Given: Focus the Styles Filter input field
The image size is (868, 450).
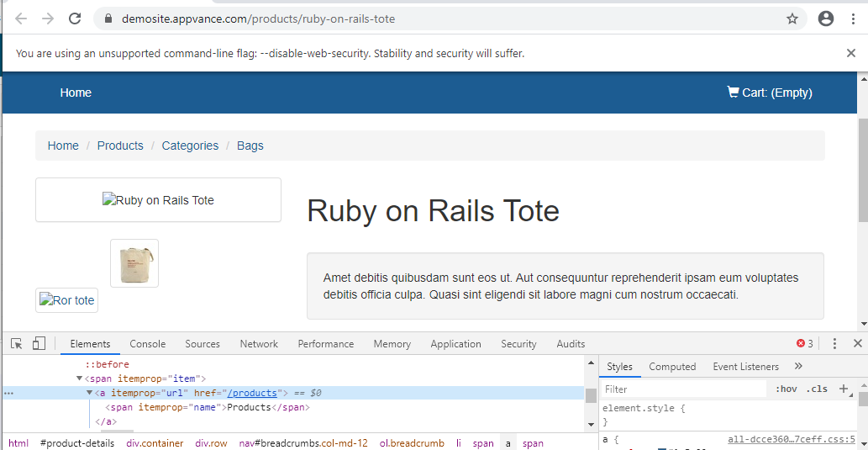Looking at the screenshot, I should (x=684, y=389).
